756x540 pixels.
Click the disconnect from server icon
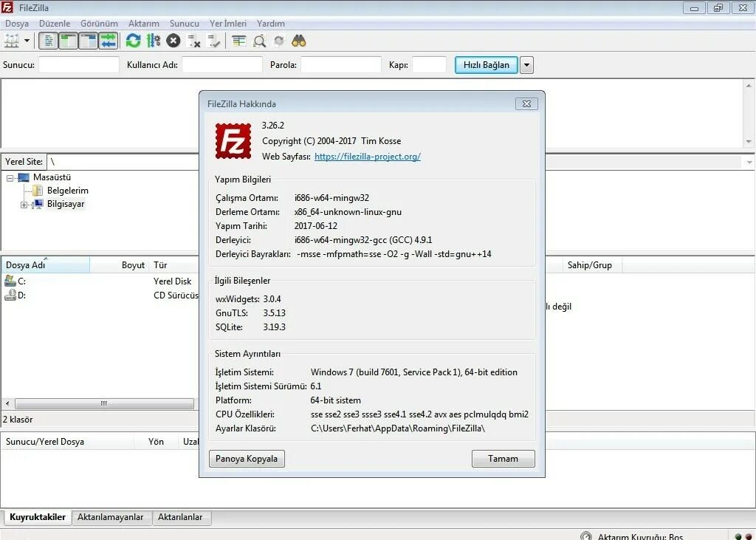tap(194, 41)
